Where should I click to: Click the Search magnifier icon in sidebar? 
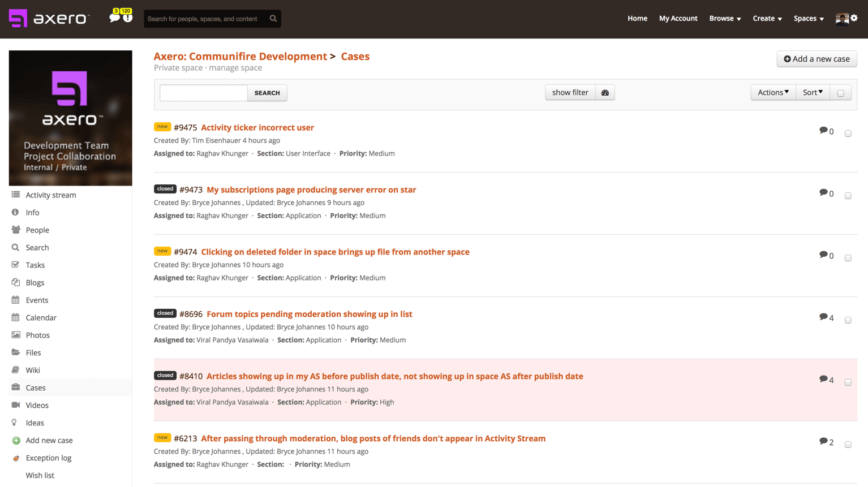click(15, 247)
